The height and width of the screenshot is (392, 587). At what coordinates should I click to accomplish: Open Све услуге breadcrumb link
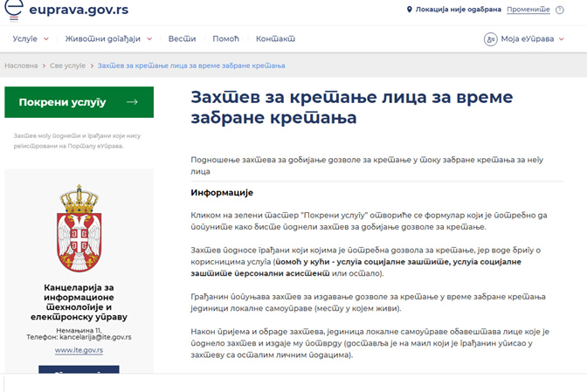pos(68,65)
